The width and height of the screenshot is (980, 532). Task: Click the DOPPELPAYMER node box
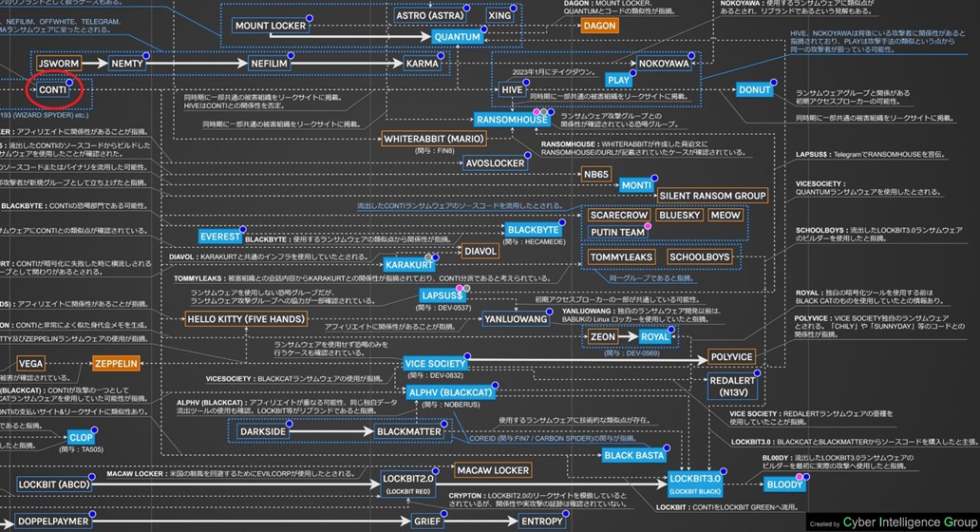click(53, 521)
